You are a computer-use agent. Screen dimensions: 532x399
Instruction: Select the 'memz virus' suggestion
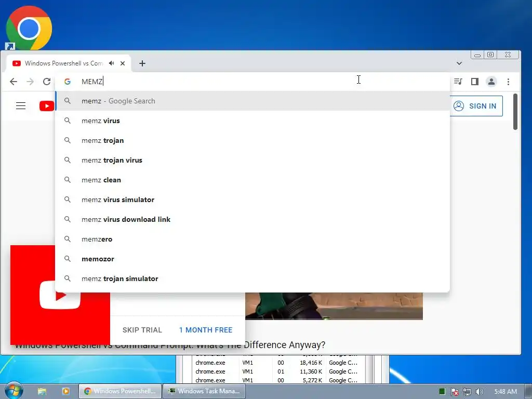(x=252, y=121)
